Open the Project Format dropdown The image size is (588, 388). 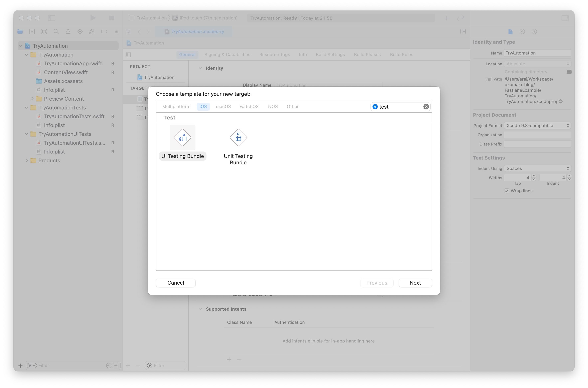[538, 125]
